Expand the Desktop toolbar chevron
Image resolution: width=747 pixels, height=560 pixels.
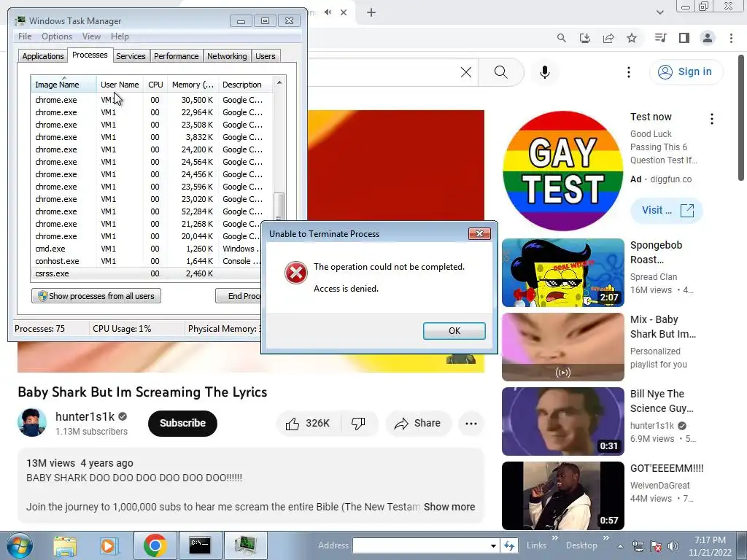[x=606, y=538]
